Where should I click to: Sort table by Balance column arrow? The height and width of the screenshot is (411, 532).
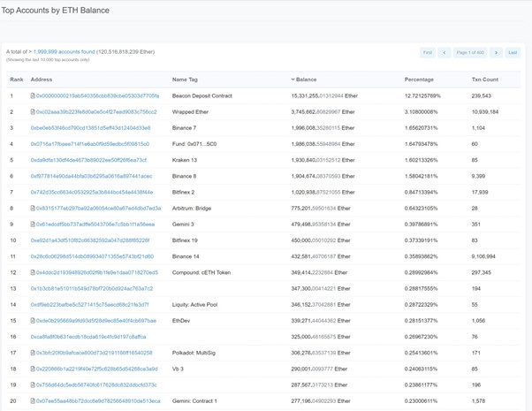(293, 80)
